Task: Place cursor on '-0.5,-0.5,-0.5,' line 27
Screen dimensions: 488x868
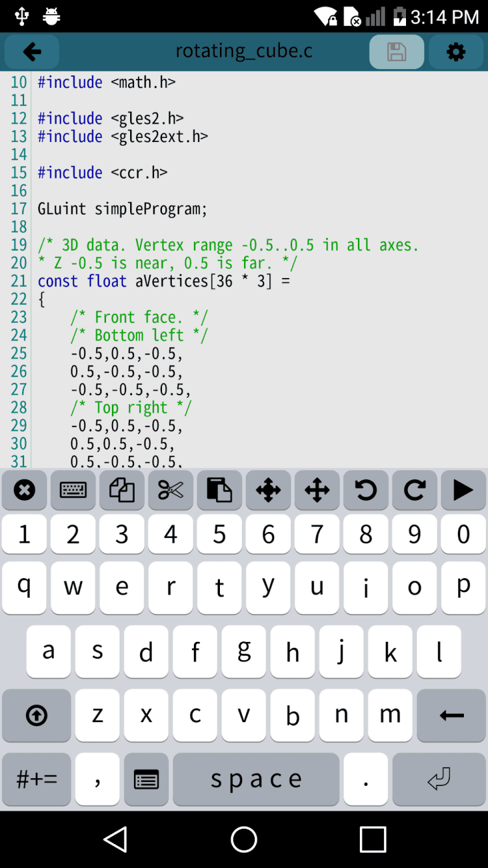Action: coord(131,389)
